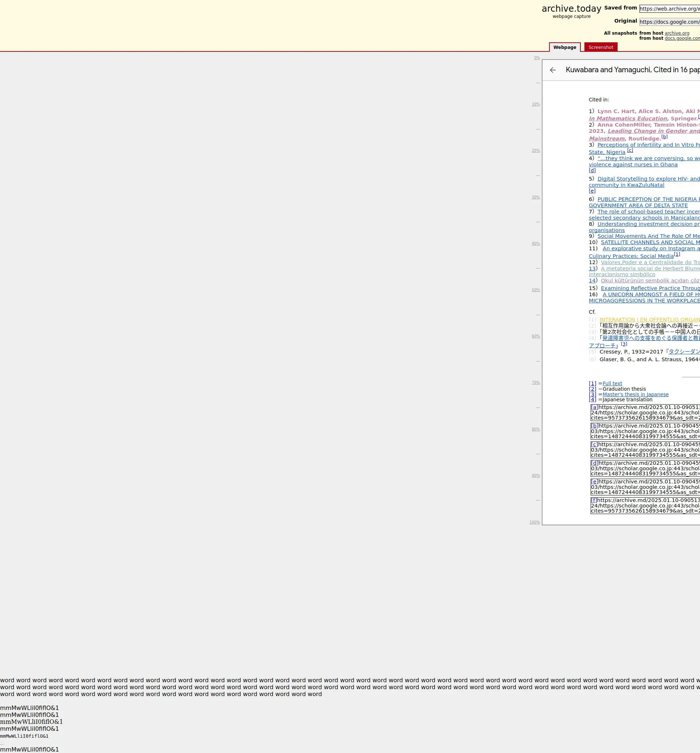Click the back arrow beside document title

point(552,70)
